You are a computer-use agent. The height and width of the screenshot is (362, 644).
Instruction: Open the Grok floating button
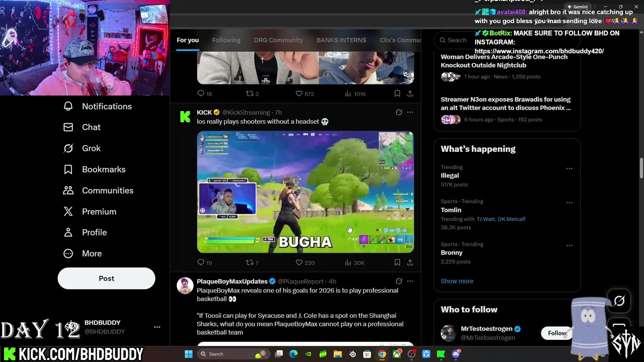[619, 301]
